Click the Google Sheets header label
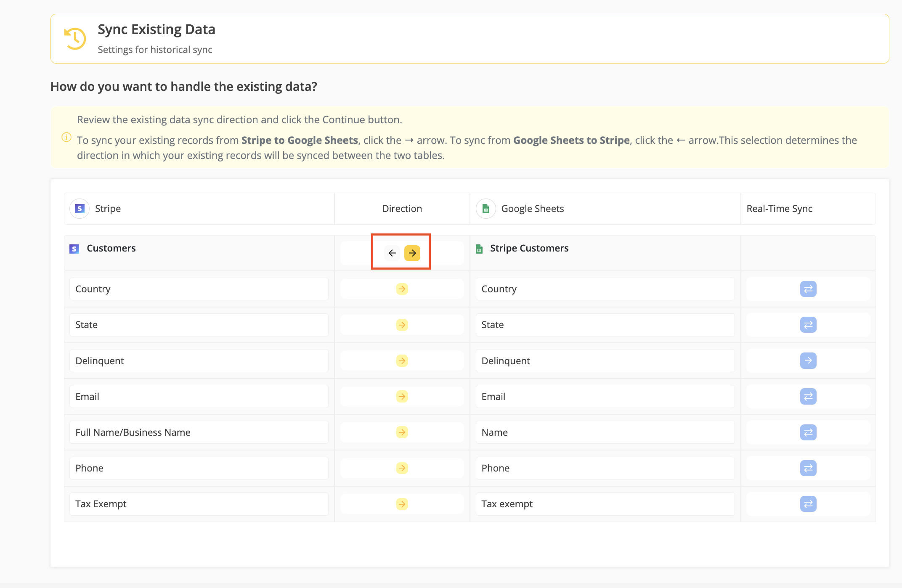Image resolution: width=902 pixels, height=588 pixels. 532,209
